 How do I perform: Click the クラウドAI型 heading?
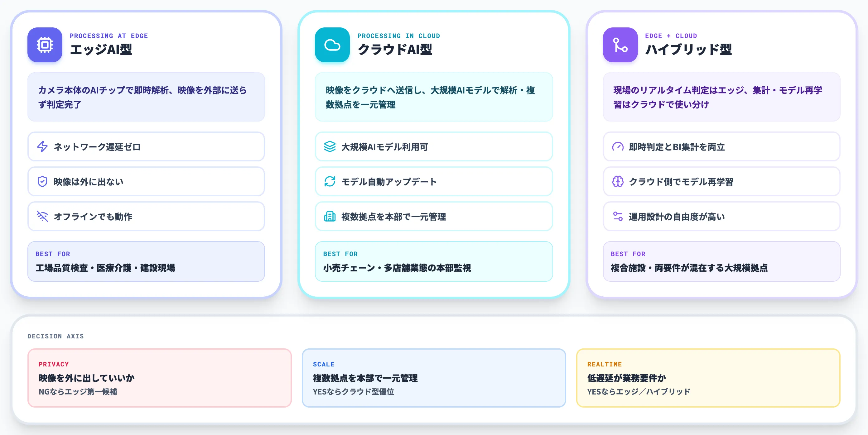click(395, 50)
